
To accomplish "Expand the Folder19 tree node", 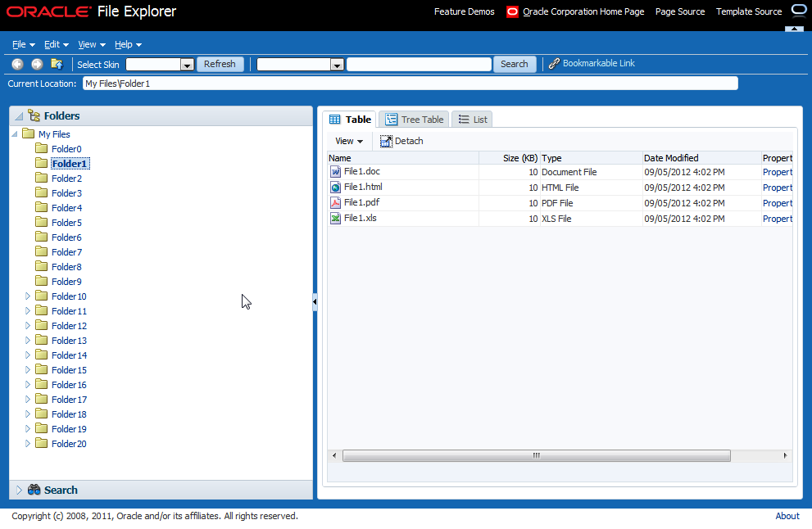I will [28, 428].
